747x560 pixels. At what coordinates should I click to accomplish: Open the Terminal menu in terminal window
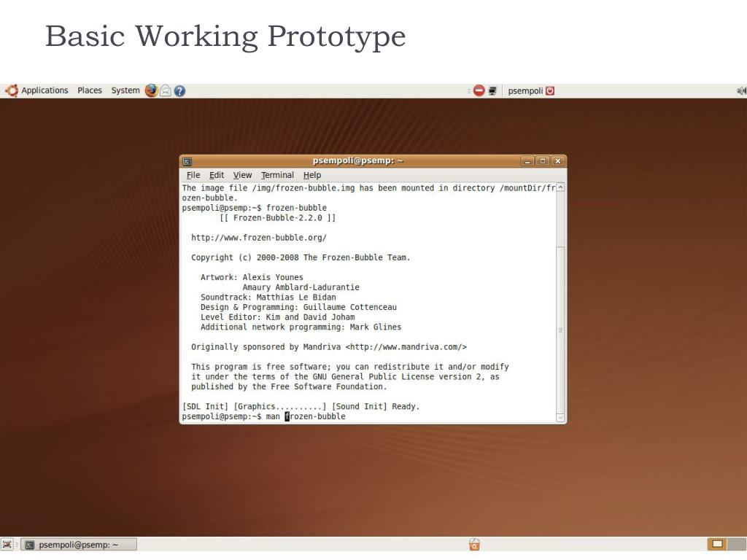[277, 175]
